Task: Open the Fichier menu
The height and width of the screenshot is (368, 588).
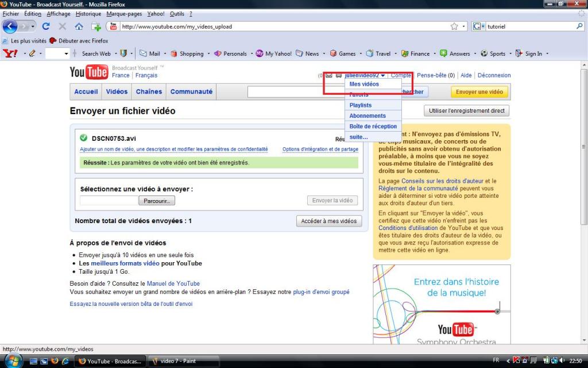Action: 10,14
